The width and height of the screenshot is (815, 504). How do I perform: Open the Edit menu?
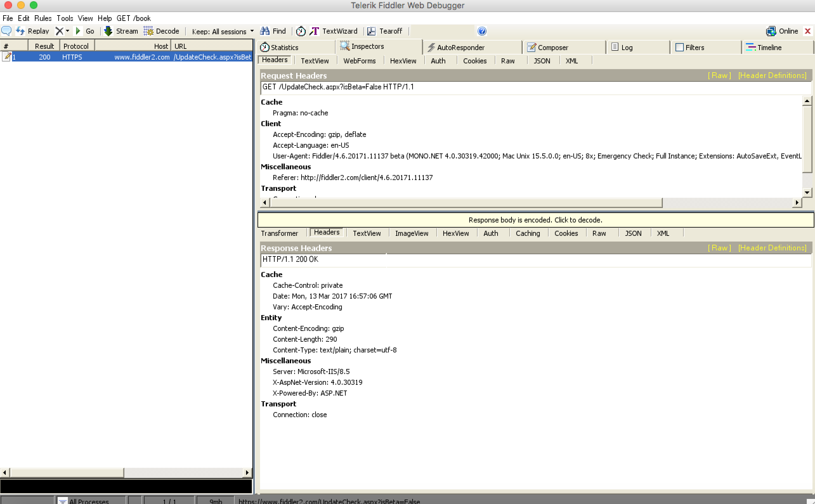pyautogui.click(x=24, y=18)
